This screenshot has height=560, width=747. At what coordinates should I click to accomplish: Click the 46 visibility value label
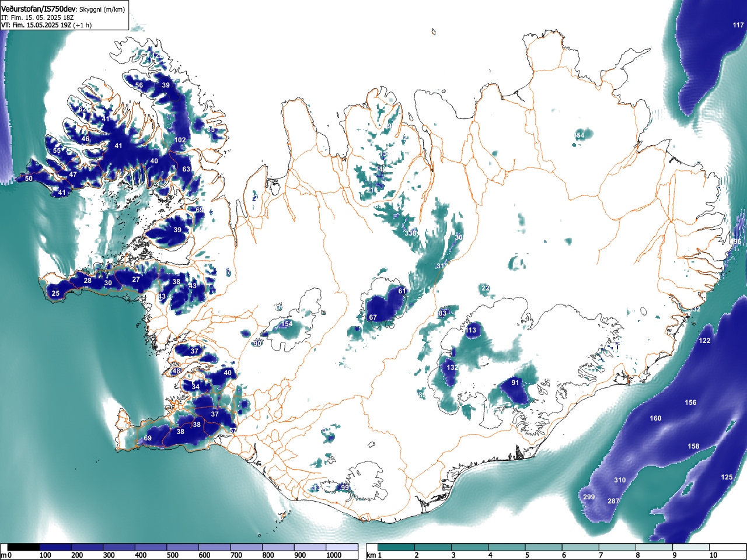click(85, 139)
